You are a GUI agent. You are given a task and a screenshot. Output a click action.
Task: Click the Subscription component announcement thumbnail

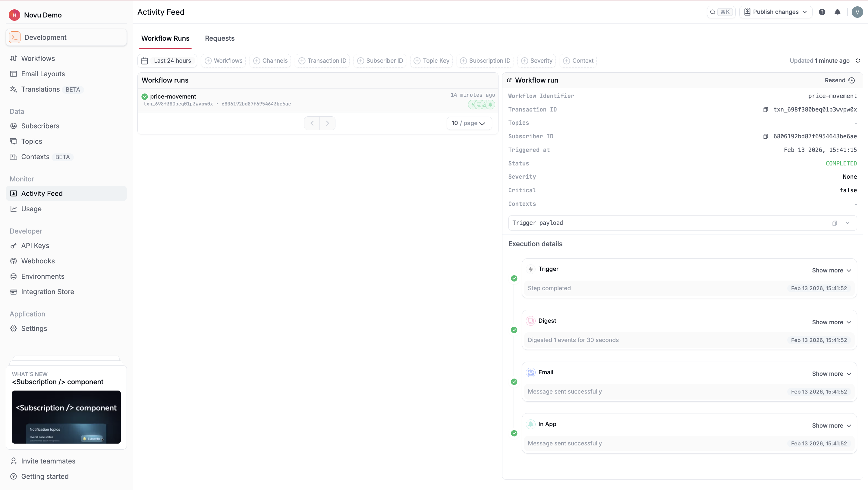(x=66, y=417)
